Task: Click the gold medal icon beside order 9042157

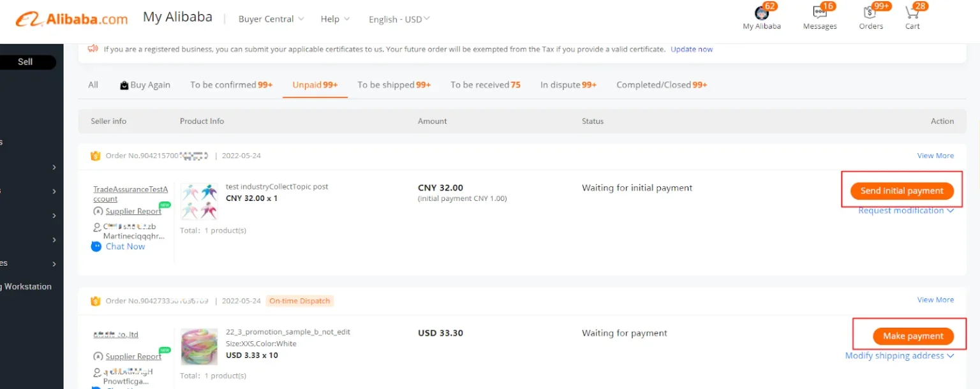Action: point(96,155)
